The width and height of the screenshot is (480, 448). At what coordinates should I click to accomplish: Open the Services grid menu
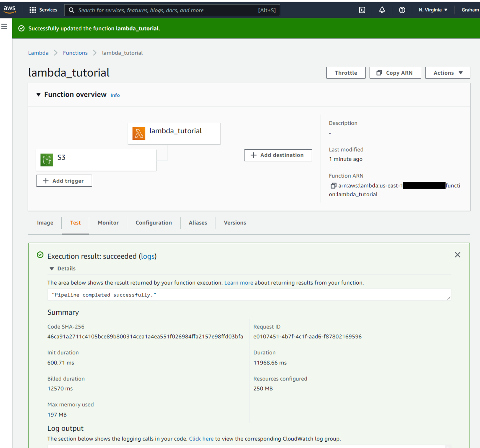[43, 10]
